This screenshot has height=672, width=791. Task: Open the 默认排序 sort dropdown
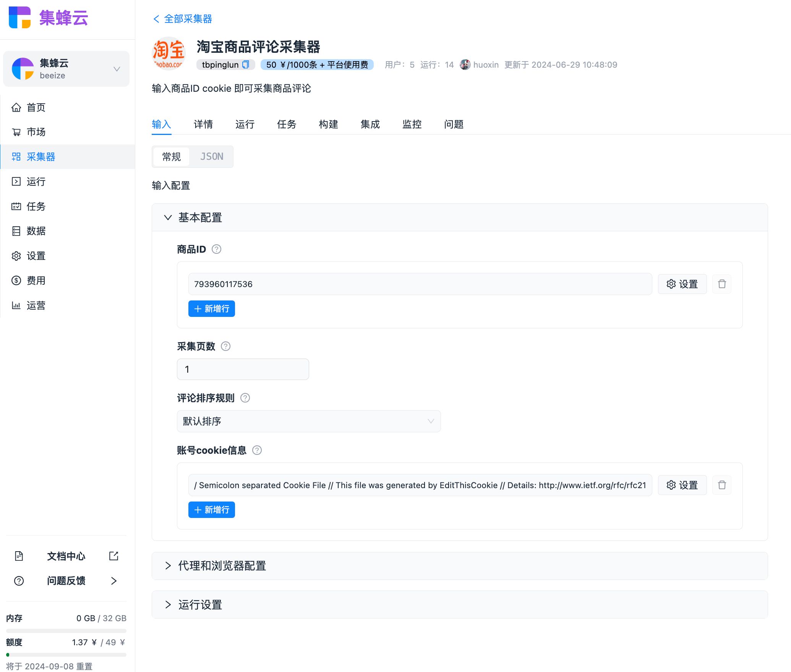tap(308, 421)
